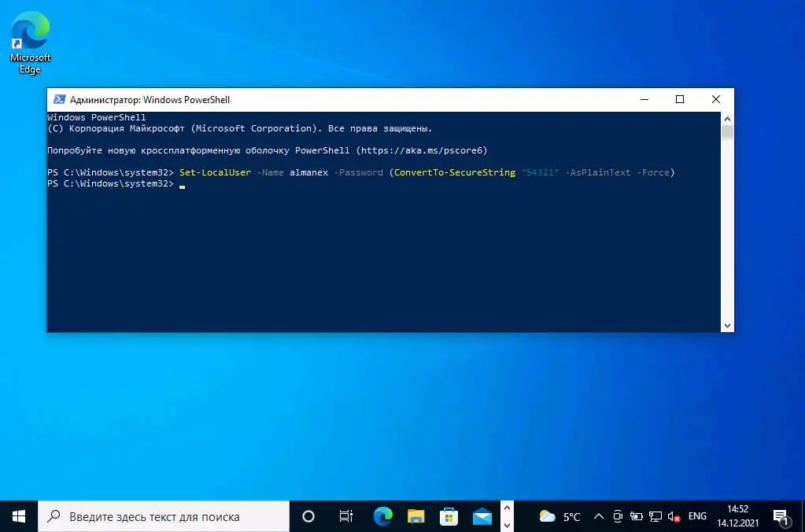
Task: Open the Action Center notifications icon
Action: click(x=781, y=516)
